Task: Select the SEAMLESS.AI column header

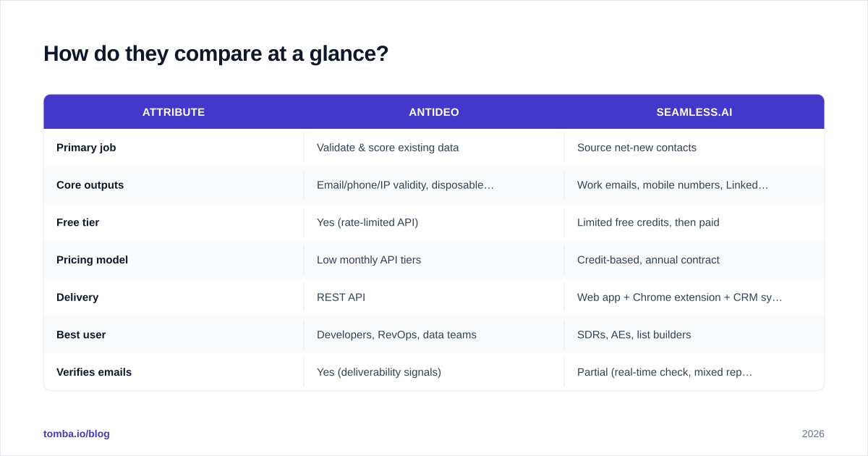Action: coord(694,112)
